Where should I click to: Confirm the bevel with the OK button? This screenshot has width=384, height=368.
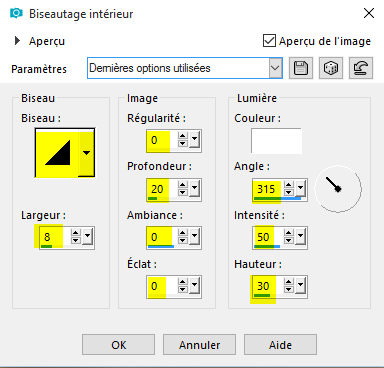coord(118,345)
